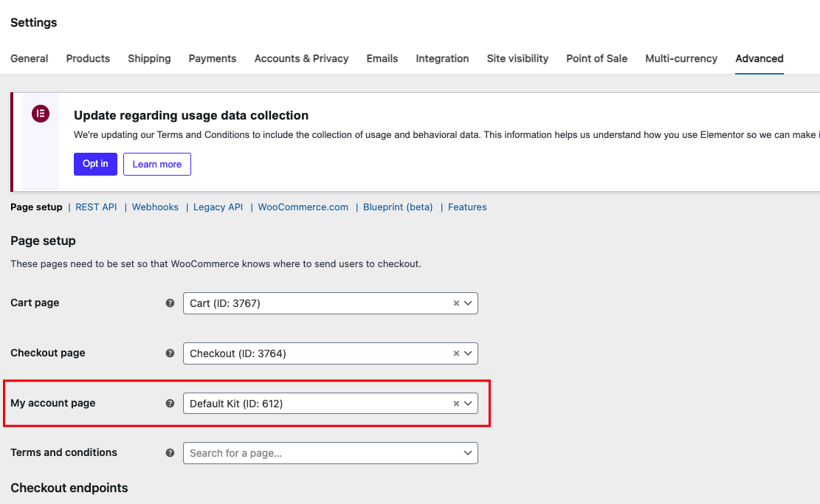Open the Legacy API subsection link
The width and height of the screenshot is (820, 504).
pyautogui.click(x=218, y=207)
